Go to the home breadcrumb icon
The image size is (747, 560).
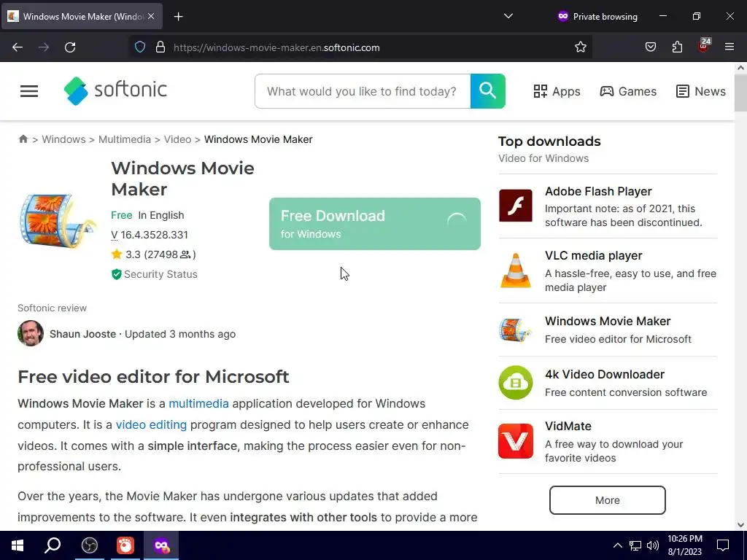coord(23,139)
